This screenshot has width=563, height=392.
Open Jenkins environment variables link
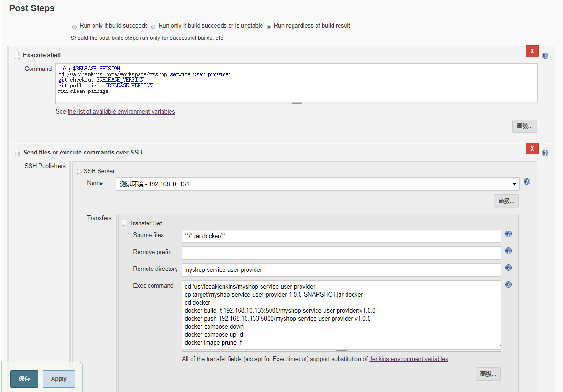coord(408,359)
